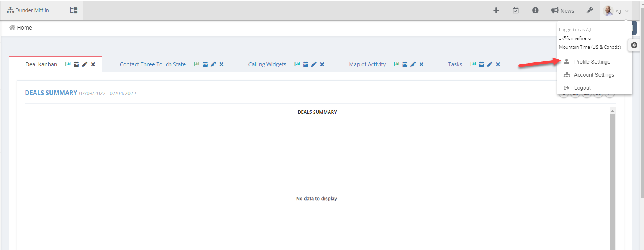Image resolution: width=644 pixels, height=250 pixels.
Task: Click chart icon on Calling Widgets tab
Action: click(297, 64)
